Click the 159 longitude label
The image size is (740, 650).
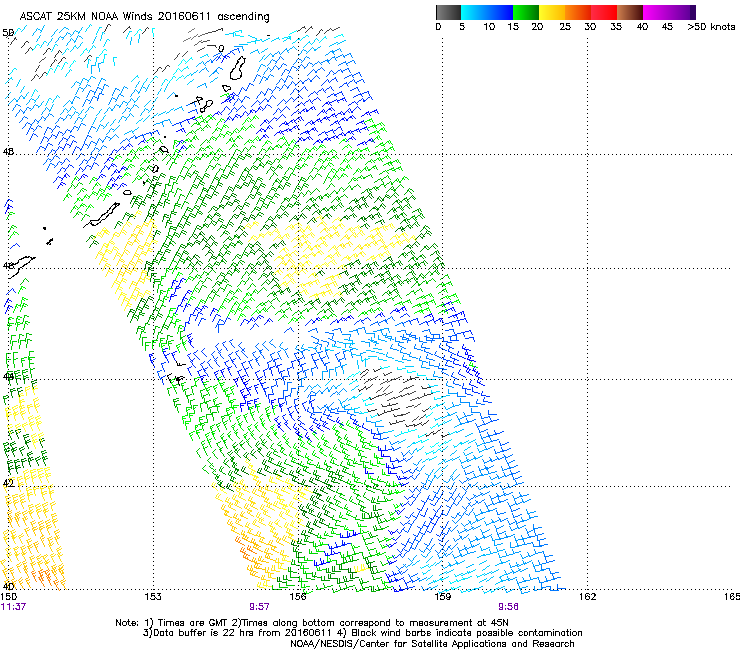442,597
